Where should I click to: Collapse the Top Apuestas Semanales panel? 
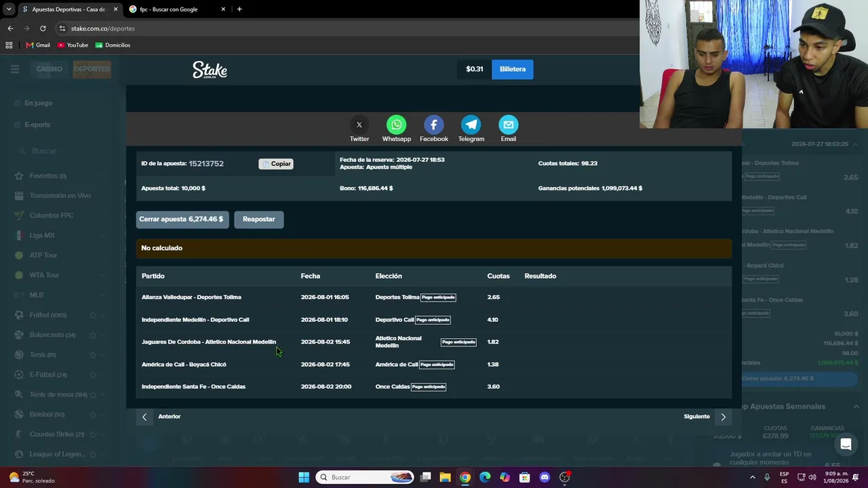coord(856,407)
